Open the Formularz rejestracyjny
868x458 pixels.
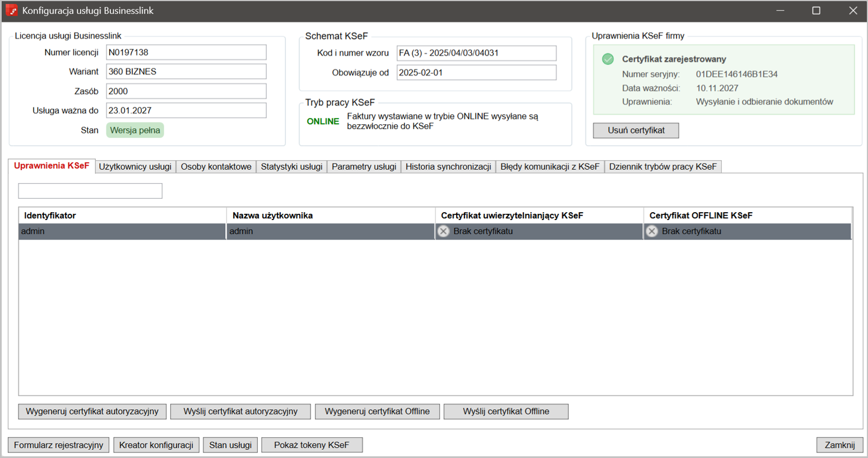pos(58,445)
